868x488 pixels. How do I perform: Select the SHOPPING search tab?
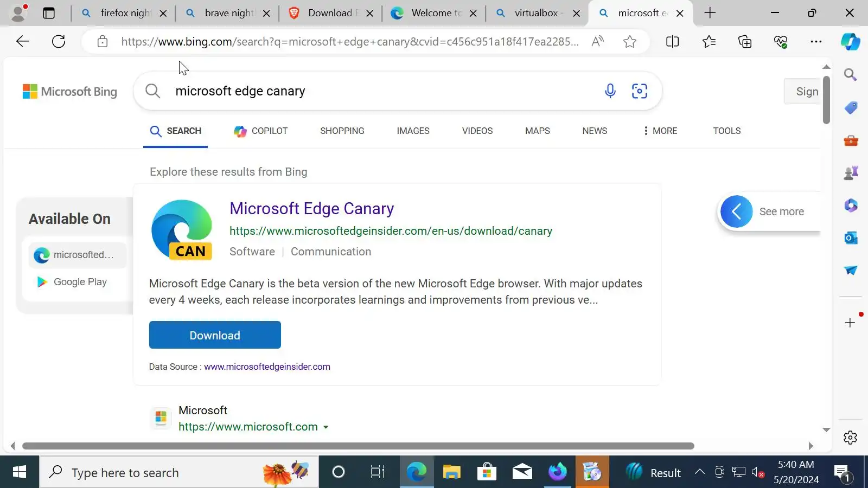(342, 131)
